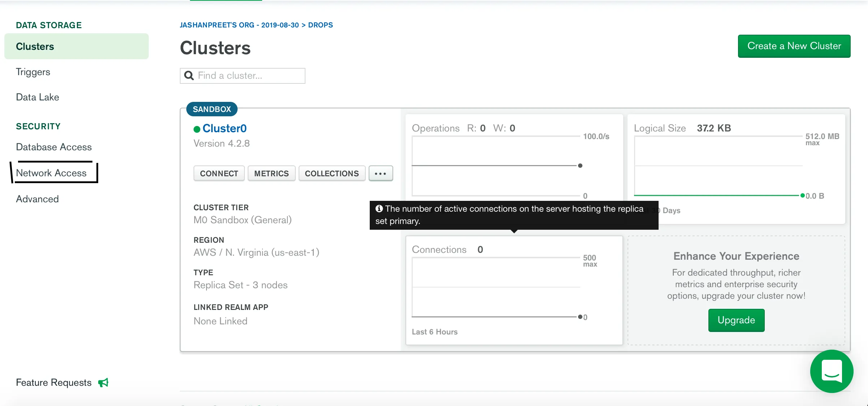This screenshot has height=406, width=868.
Task: Open Network Access settings
Action: 51,173
